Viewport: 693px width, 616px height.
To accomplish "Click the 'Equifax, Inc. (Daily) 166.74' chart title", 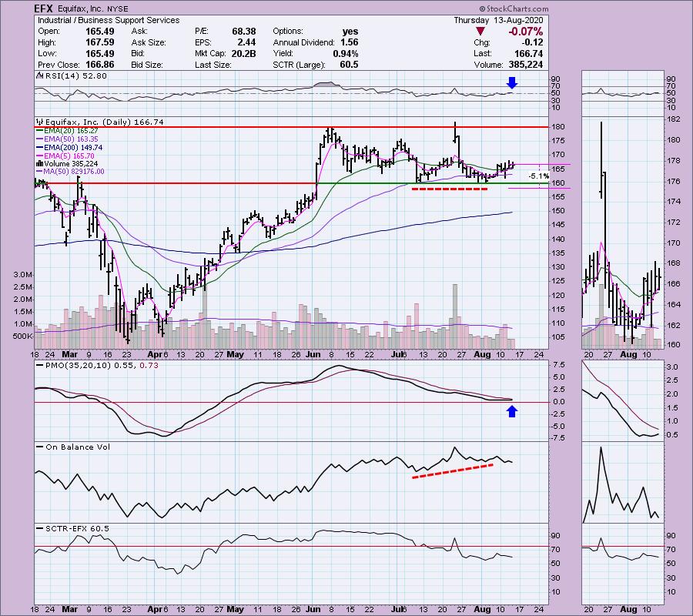I will 104,122.
